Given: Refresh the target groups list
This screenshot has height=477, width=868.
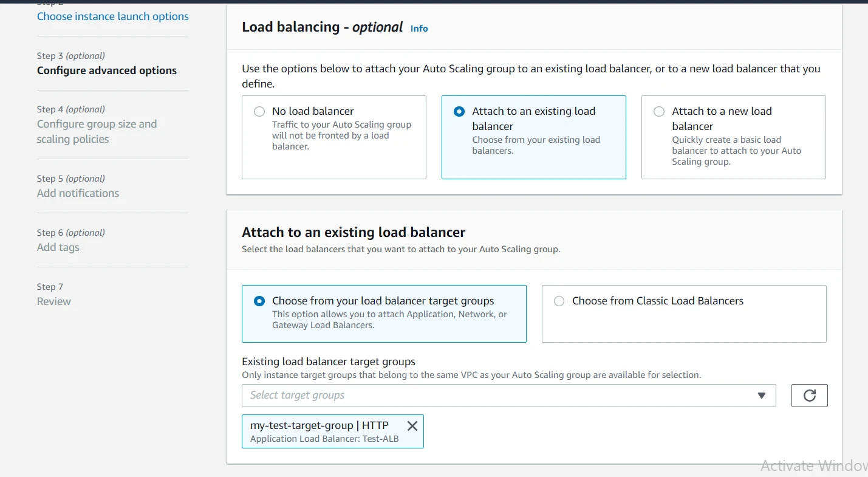Looking at the screenshot, I should tap(809, 395).
